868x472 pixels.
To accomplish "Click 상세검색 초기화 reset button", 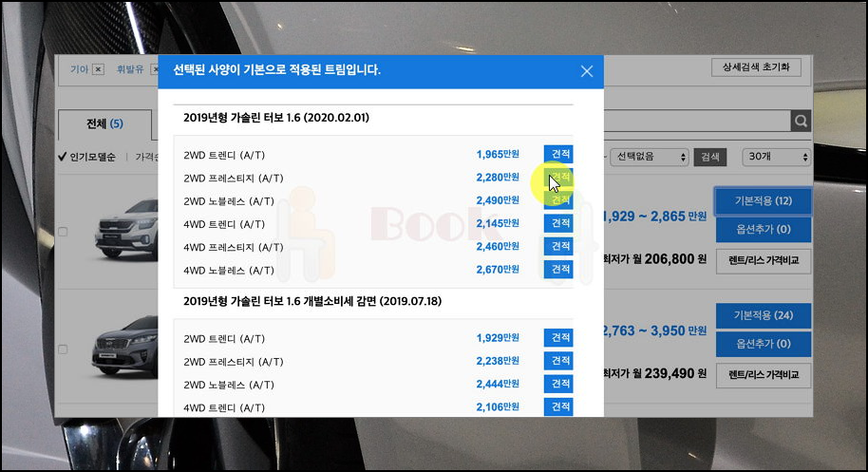I will 756,67.
